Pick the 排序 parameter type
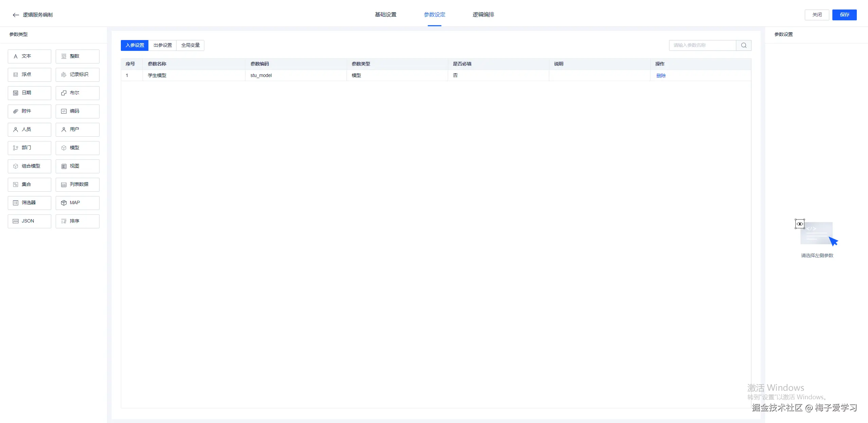This screenshot has width=868, height=423. [x=77, y=221]
